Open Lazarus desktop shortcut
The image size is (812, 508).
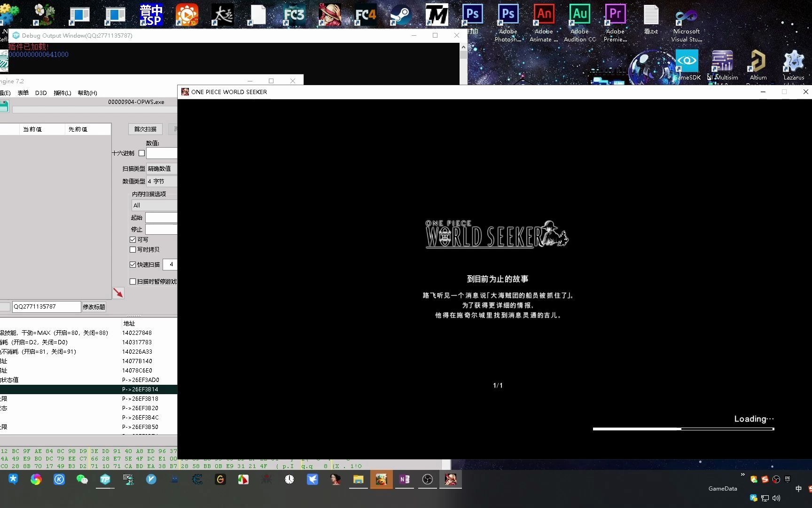tap(794, 65)
